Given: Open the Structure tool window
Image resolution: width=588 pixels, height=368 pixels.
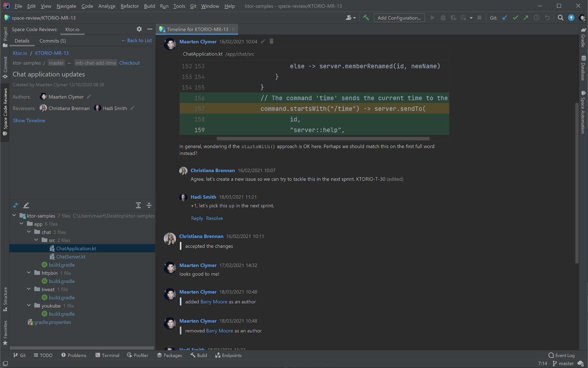Looking at the screenshot, I should point(5,299).
